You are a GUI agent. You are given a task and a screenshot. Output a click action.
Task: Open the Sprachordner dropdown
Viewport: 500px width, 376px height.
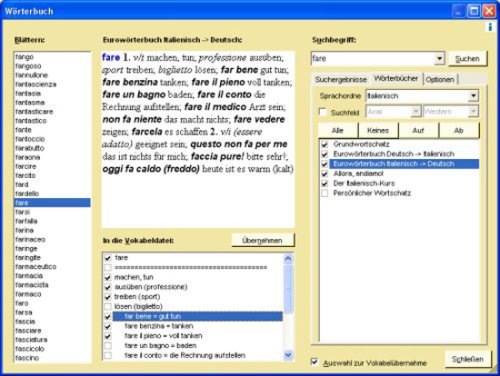473,96
